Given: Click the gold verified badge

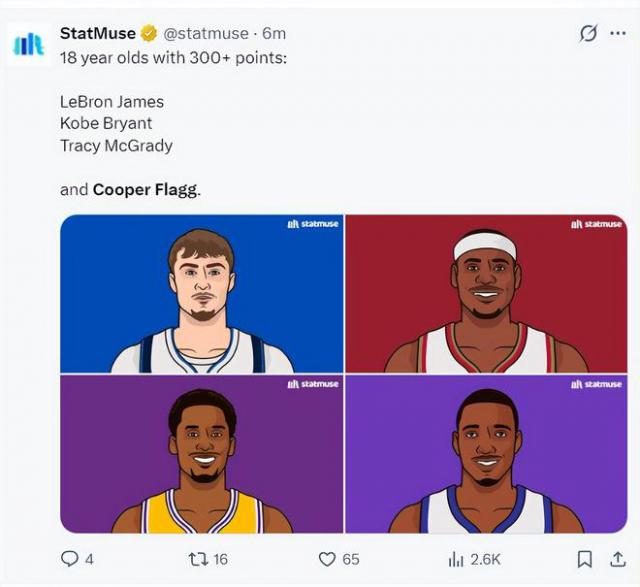Looking at the screenshot, I should (x=149, y=33).
